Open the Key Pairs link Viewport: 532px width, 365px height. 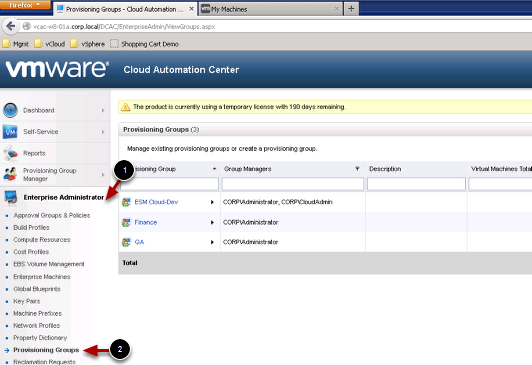(26, 301)
